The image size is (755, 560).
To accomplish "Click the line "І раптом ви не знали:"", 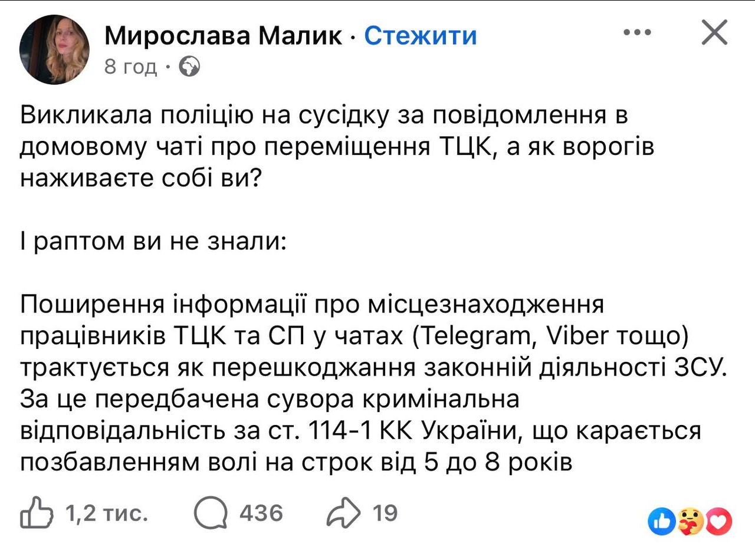I will coord(153,242).
